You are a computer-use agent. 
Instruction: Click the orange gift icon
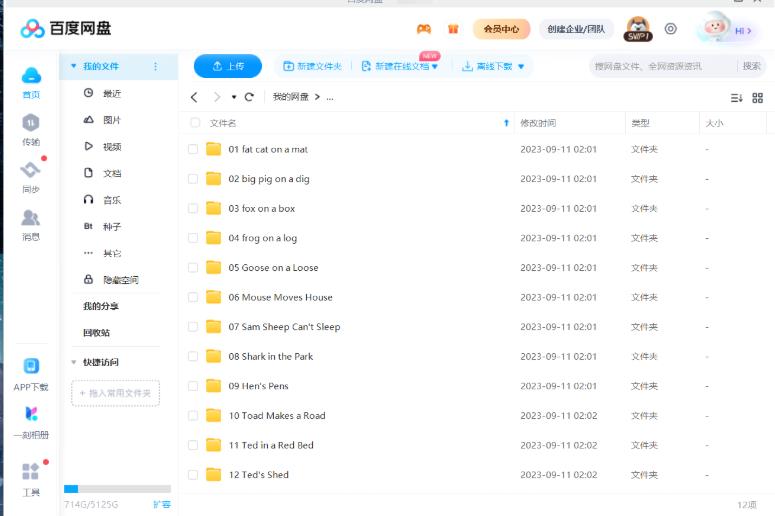point(453,29)
